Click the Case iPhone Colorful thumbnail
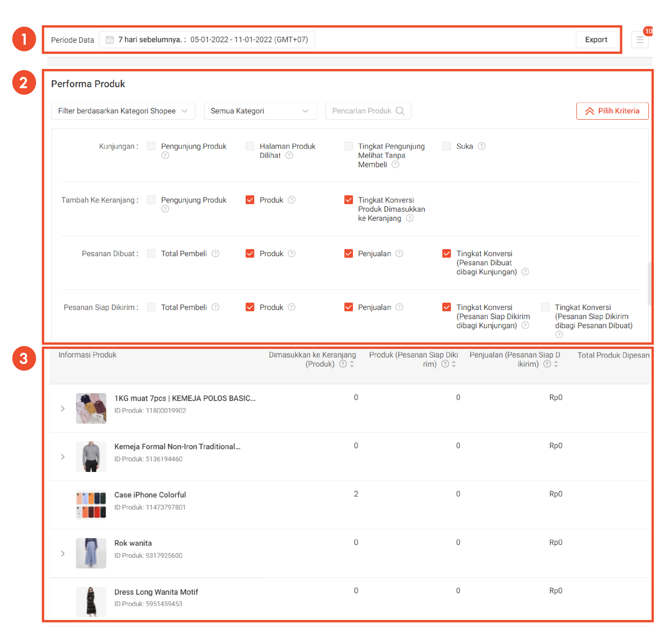This screenshot has height=644, width=665. point(91,505)
